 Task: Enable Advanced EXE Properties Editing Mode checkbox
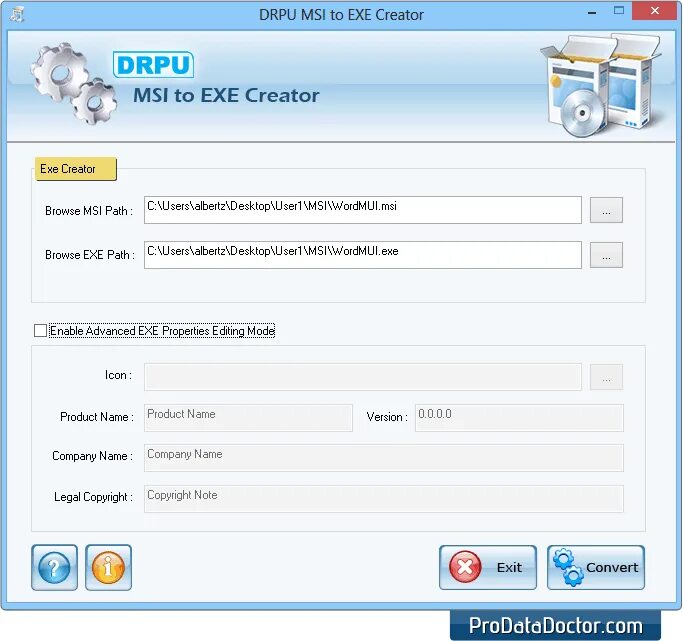pos(41,331)
